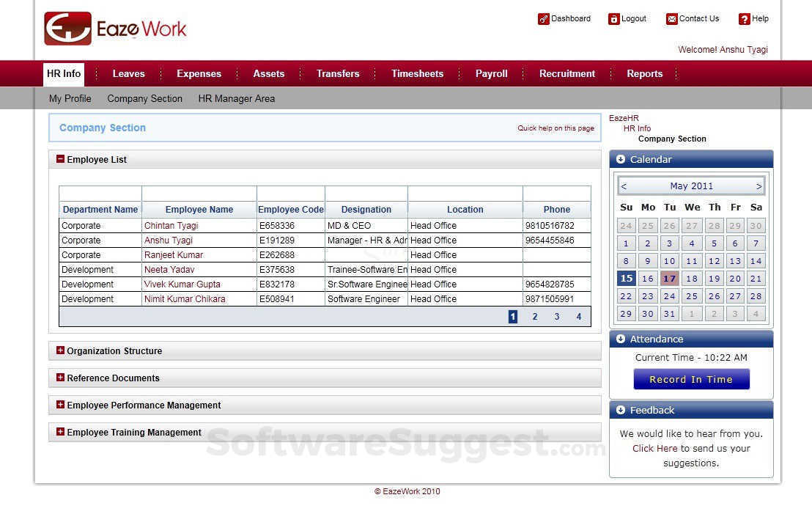Open the HR Info tab
Viewport: 812px width, 514px height.
(x=64, y=73)
